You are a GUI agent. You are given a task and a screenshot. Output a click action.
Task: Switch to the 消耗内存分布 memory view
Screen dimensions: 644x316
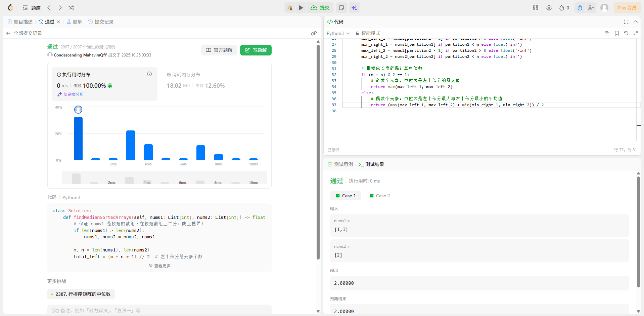coord(184,75)
